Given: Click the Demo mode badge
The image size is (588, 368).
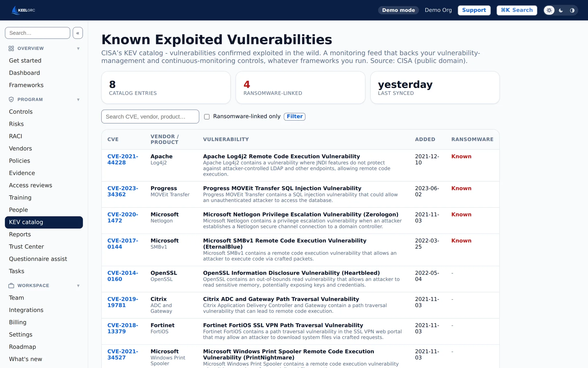Looking at the screenshot, I should pos(398,10).
